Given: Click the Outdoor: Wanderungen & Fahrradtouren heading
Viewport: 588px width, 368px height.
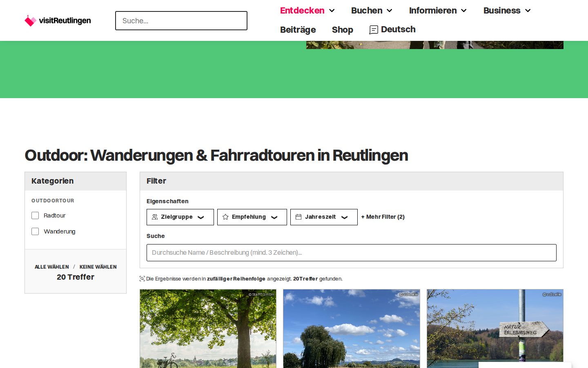Looking at the screenshot, I should pyautogui.click(x=216, y=155).
